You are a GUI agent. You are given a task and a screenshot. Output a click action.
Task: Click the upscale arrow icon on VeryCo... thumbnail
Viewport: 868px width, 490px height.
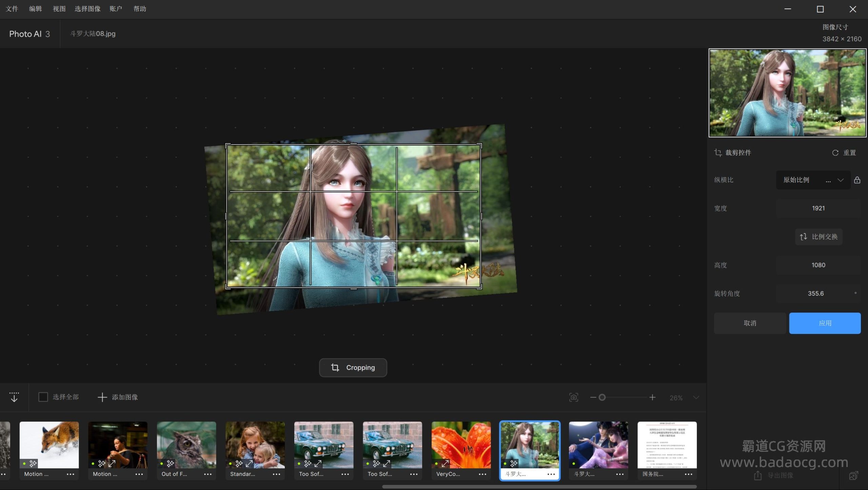[445, 463]
